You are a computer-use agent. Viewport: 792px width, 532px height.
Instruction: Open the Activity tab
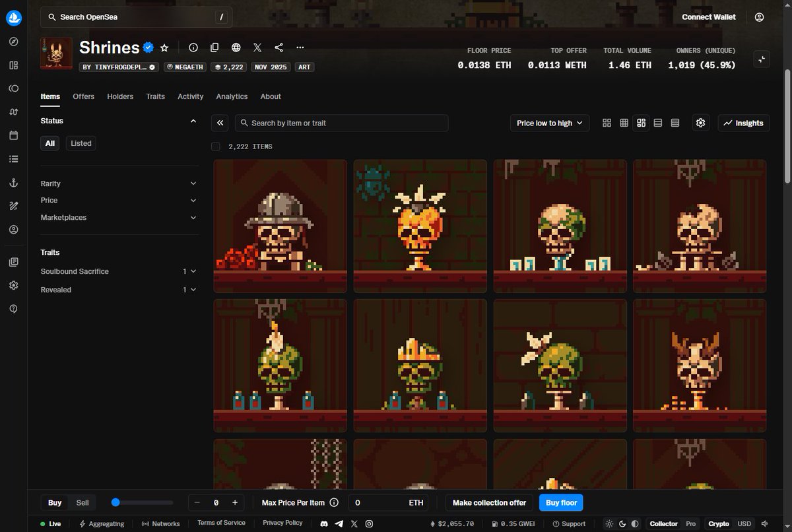191,96
